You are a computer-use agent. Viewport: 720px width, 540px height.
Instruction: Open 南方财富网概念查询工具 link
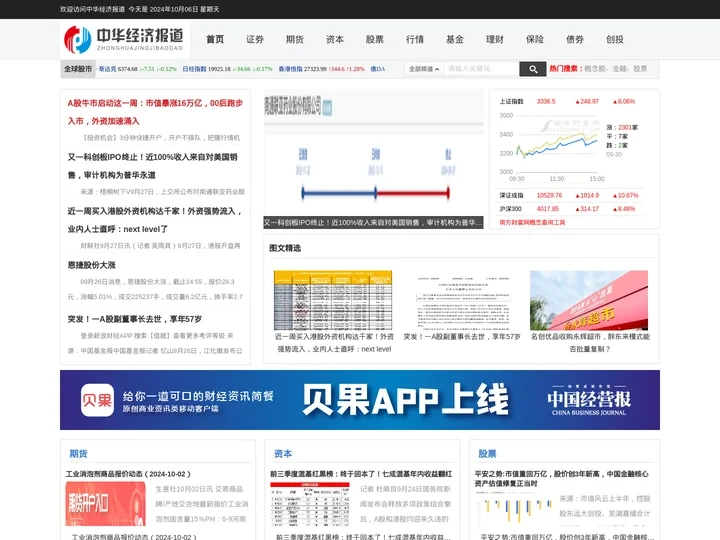(532, 222)
